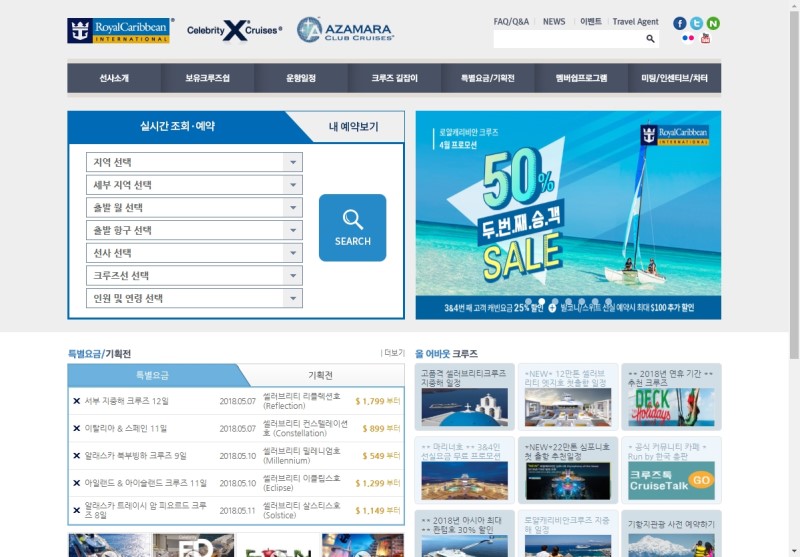Open the 고품격 셀러브리티크루즈 지중해 일정 card
Viewport: 800px width, 557px height.
point(464,397)
